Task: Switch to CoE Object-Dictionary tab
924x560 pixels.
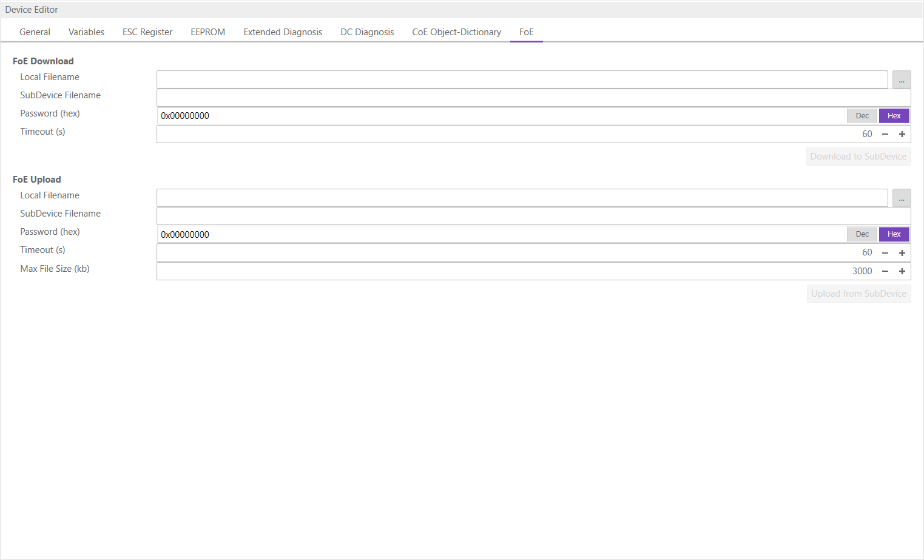Action: (x=456, y=32)
